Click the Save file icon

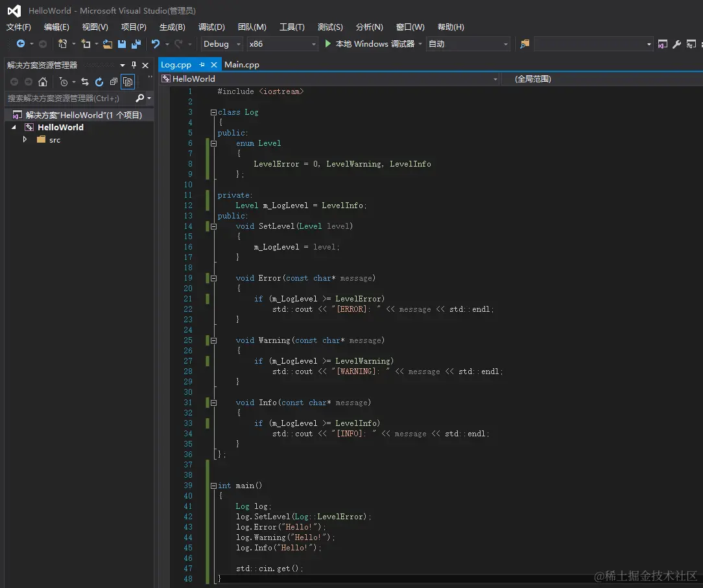122,44
